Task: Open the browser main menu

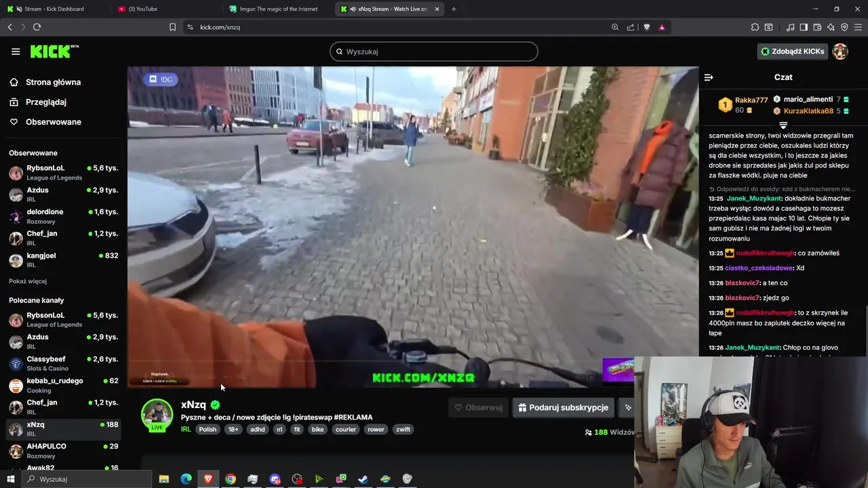Action: click(x=859, y=27)
